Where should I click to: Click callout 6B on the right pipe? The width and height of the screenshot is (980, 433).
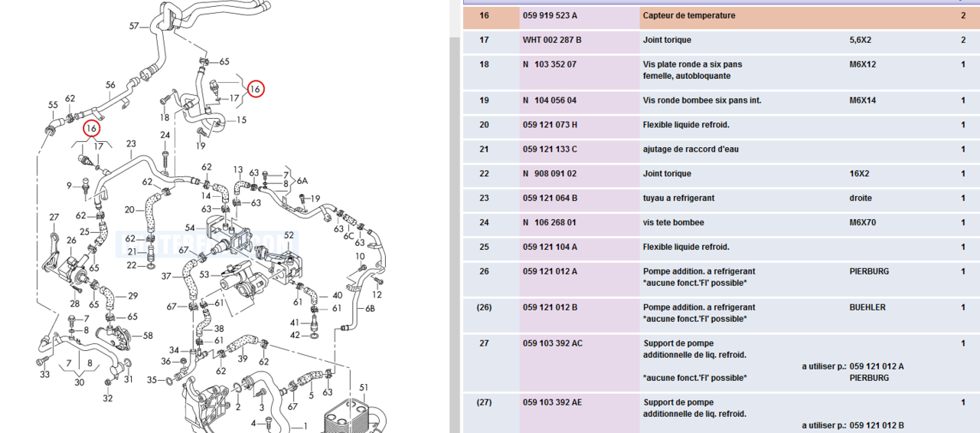(370, 308)
